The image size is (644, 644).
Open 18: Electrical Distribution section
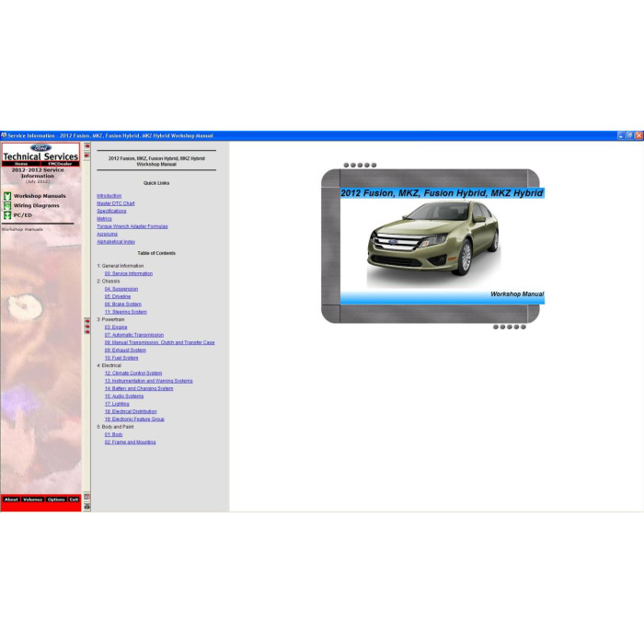pyautogui.click(x=131, y=411)
